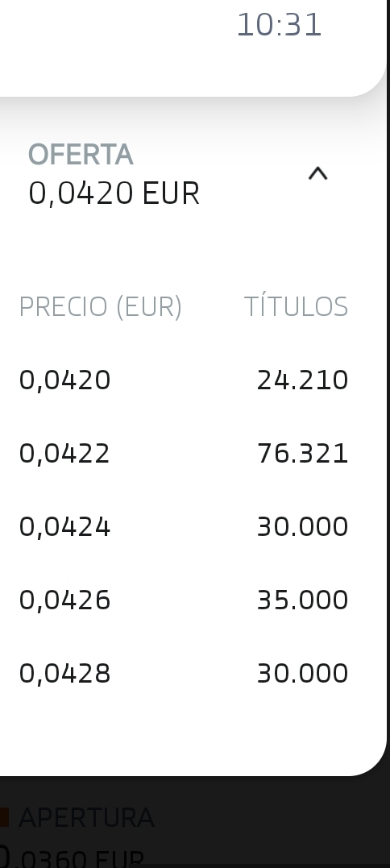
Task: Click the PRECIO (EUR) column header
Action: click(x=100, y=306)
